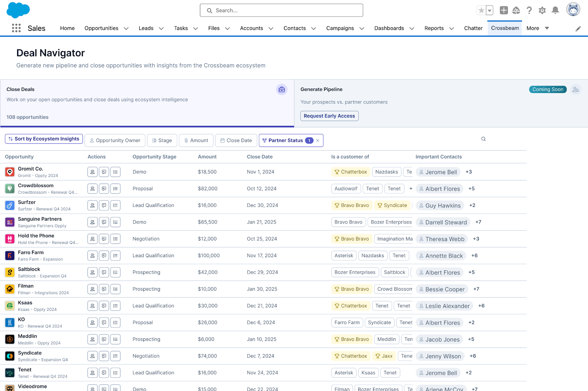Expand the Reports tab chevron
The width and height of the screenshot is (588, 391).
[x=452, y=29]
